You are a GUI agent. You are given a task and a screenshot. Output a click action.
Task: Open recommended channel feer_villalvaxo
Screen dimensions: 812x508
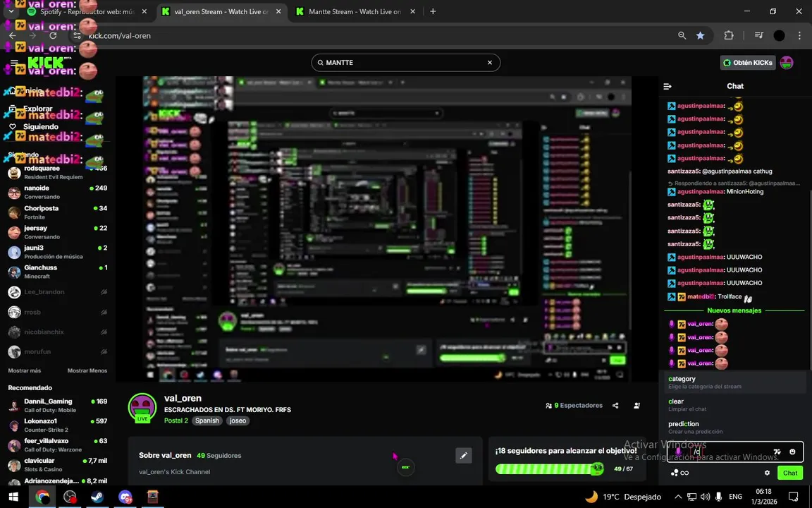[x=58, y=445]
